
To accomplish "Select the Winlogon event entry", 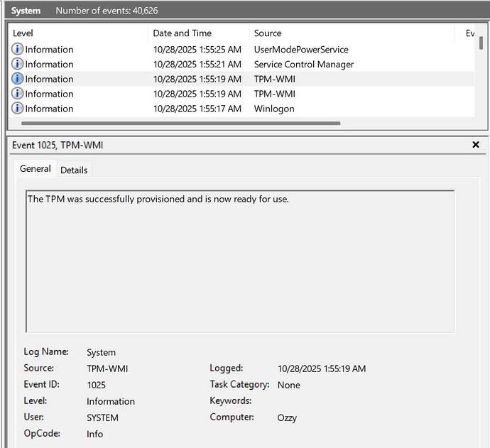I will coord(274,109).
